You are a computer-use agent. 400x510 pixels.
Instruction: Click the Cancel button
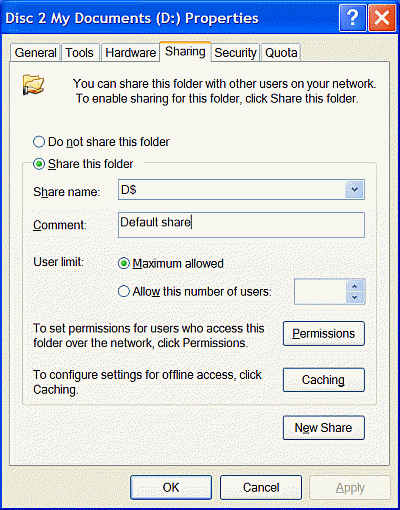coord(261,487)
